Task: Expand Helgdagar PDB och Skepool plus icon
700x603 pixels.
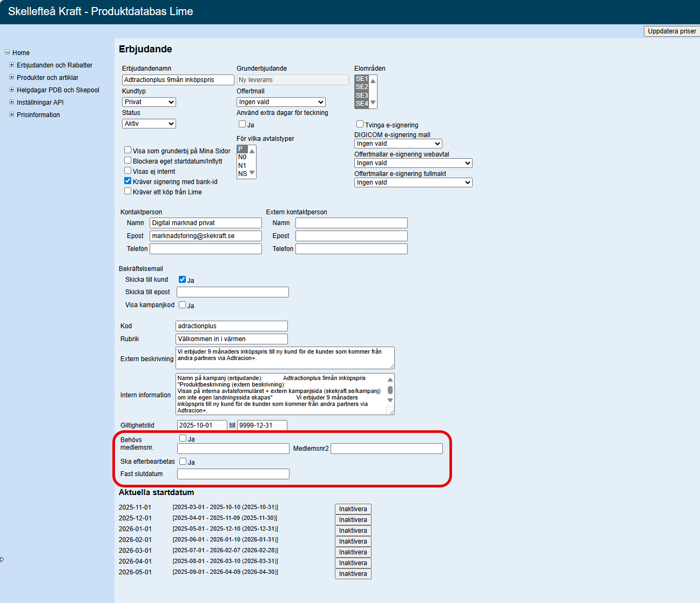Action: tap(11, 90)
